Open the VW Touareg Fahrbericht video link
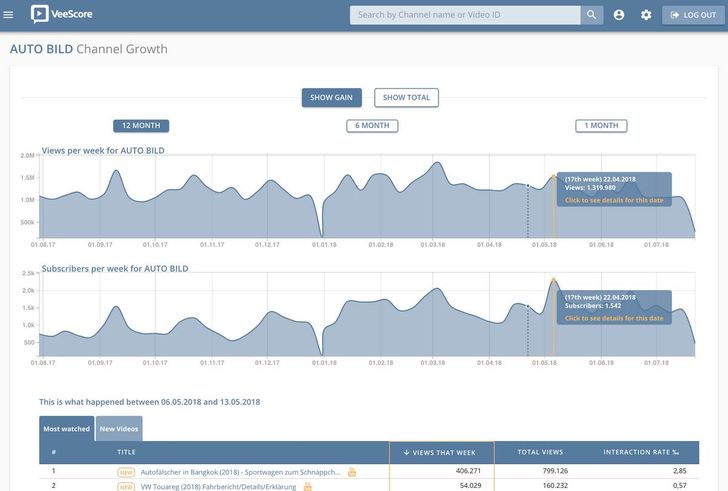This screenshot has width=728, height=491. (218, 486)
